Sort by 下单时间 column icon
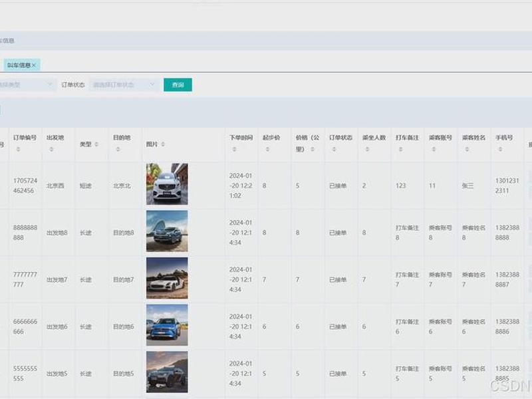This screenshot has height=399, width=532. click(235, 149)
